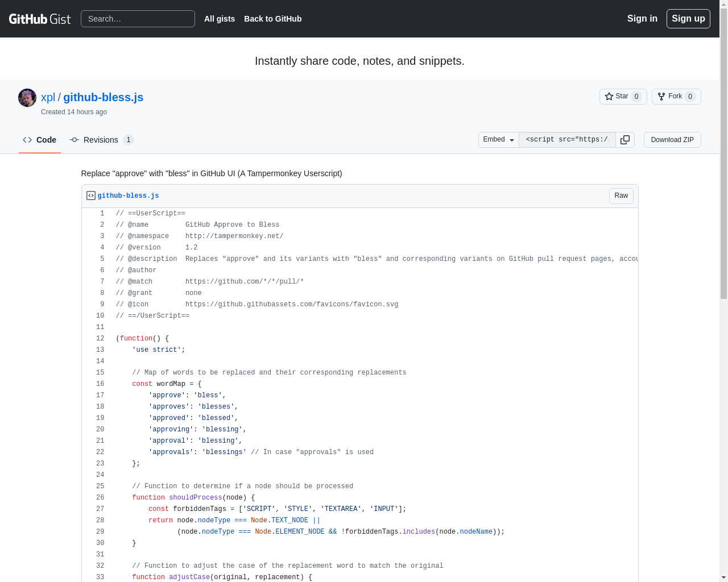Viewport: 728px width, 582px height.
Task: Click the Sign in link
Action: 642,18
